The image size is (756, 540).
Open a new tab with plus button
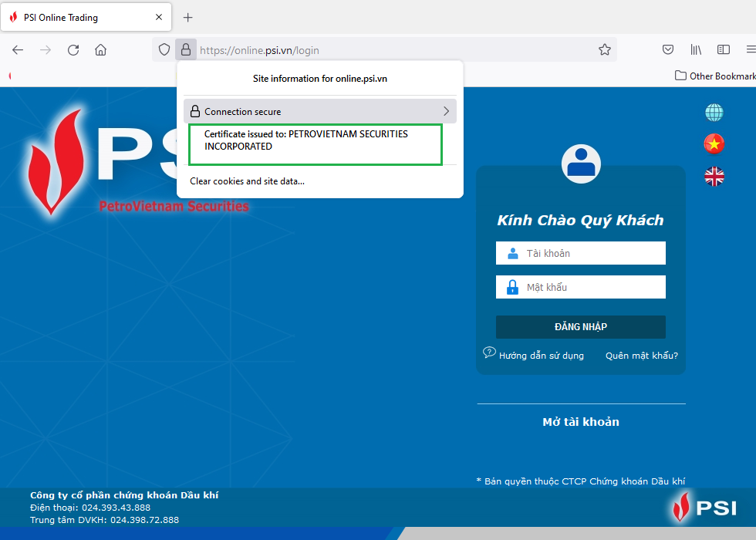tap(188, 17)
